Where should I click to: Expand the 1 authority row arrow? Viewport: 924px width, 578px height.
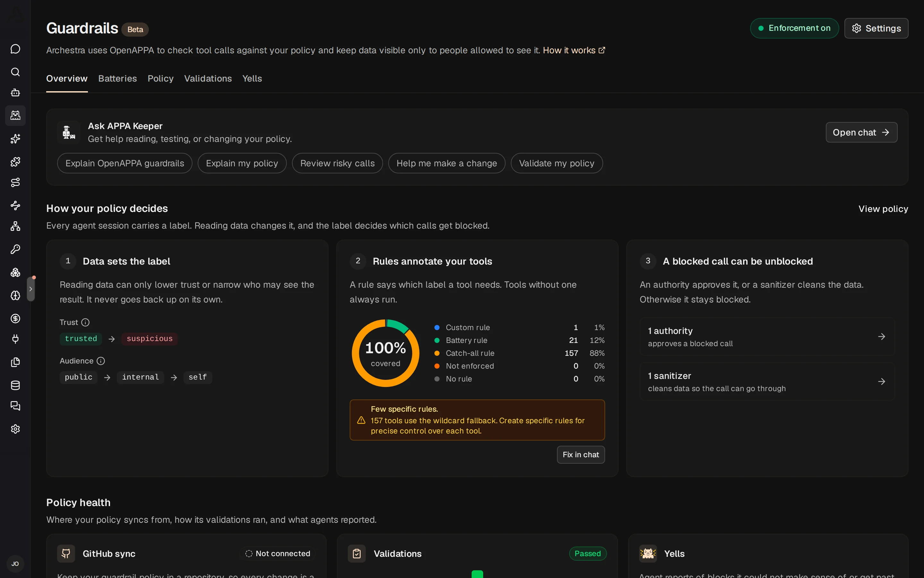pos(881,337)
